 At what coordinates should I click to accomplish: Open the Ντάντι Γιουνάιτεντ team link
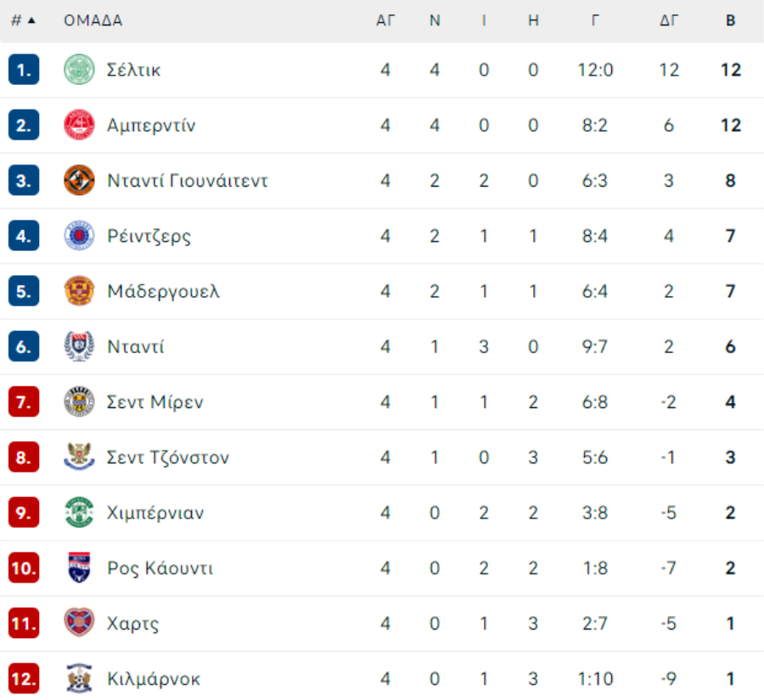(x=188, y=181)
